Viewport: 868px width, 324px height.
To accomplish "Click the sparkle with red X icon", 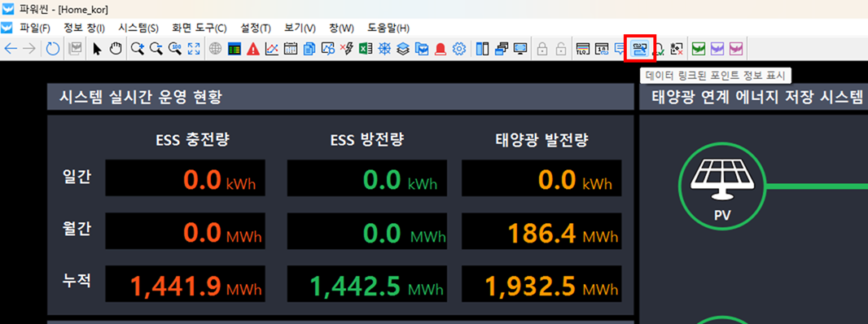I will coord(677,50).
